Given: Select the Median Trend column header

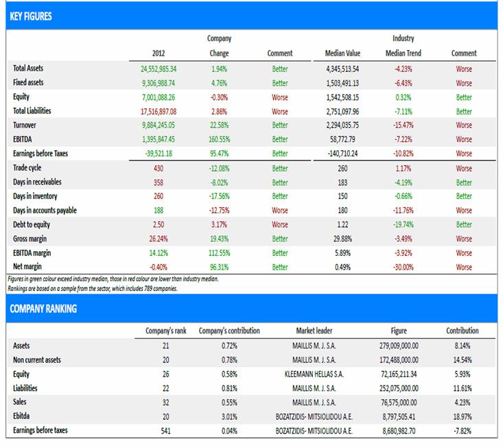Looking at the screenshot, I should [403, 54].
